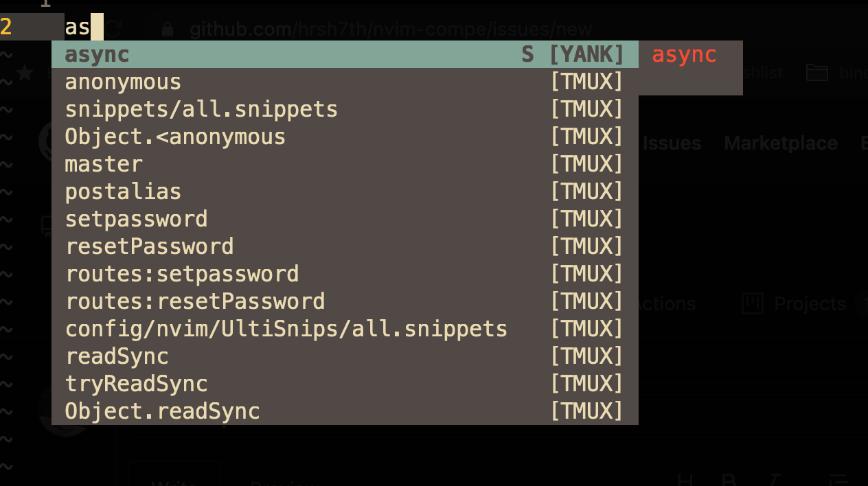Image resolution: width=868 pixels, height=486 pixels.
Task: Open the bookmarked wishlist link
Action: pos(761,73)
